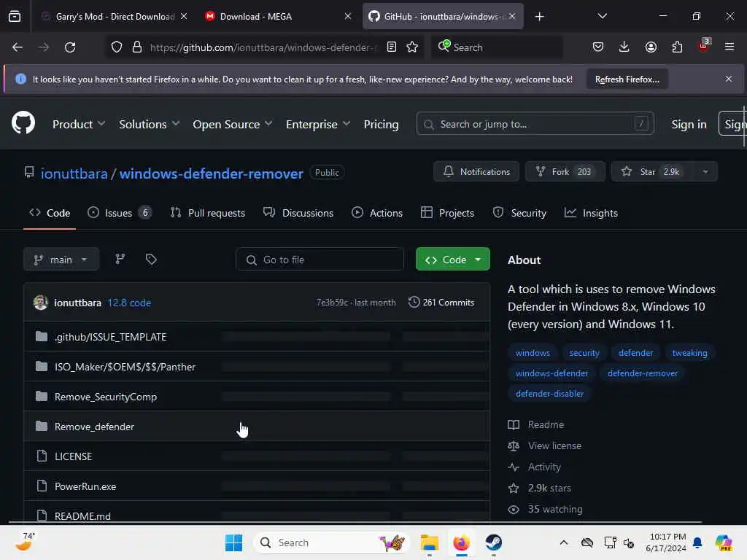The width and height of the screenshot is (747, 560).
Task: Open ionuttbara avatar in commit row
Action: tap(41, 303)
